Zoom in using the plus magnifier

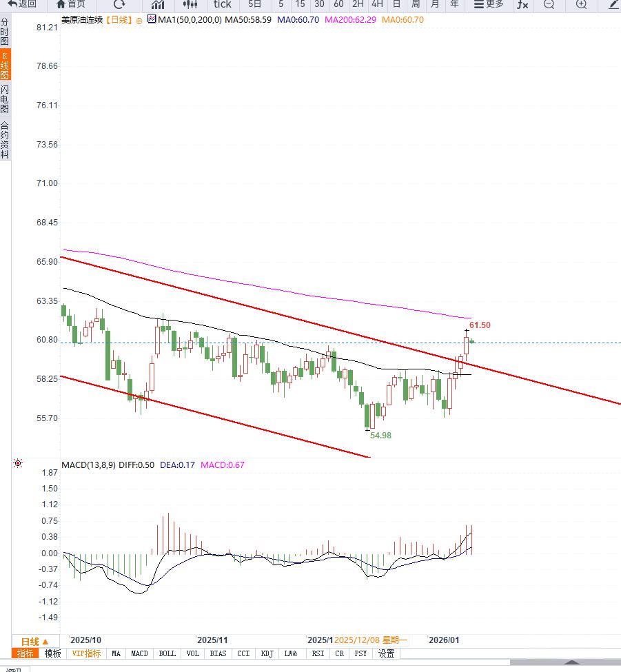tap(581, 4)
